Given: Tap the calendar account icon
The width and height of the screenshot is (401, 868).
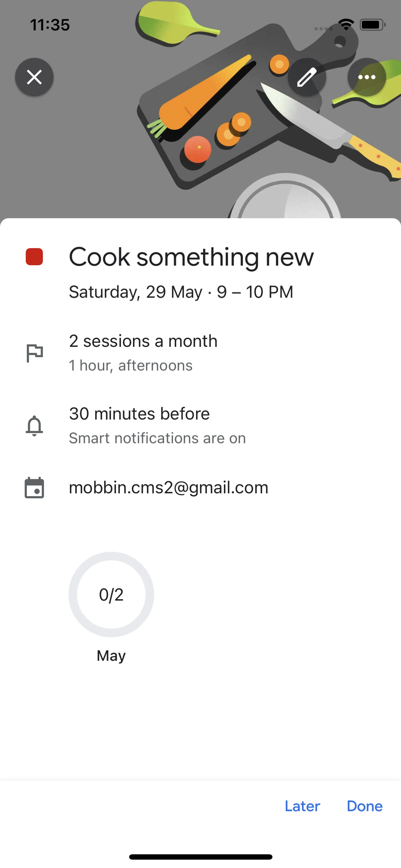Looking at the screenshot, I should 34,488.
